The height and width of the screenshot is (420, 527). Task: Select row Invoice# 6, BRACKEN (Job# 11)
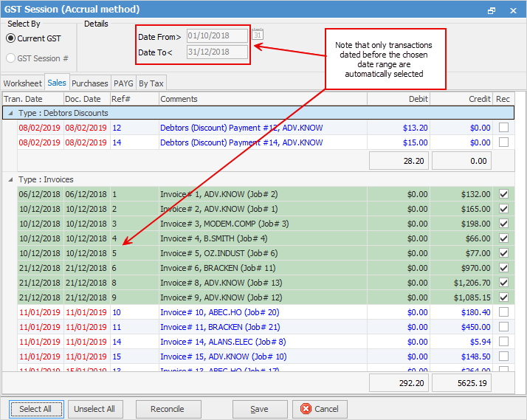pos(266,268)
